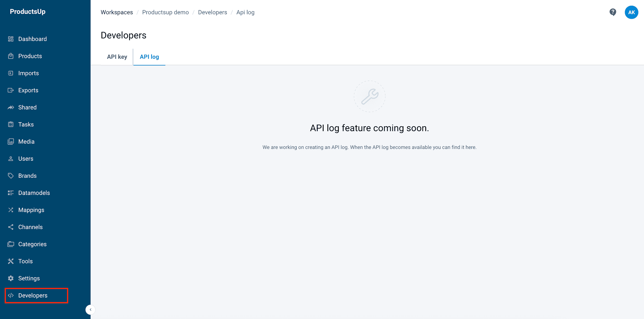Open the help question mark icon
The height and width of the screenshot is (319, 644).
point(613,12)
